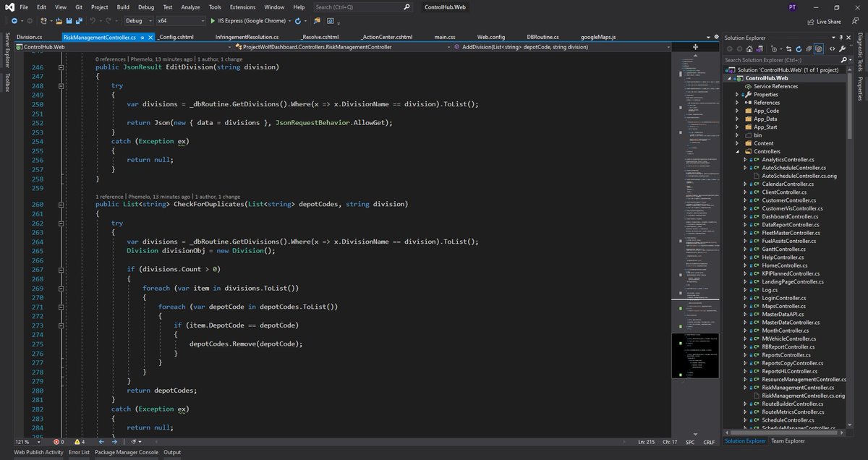Open Solution Explorer window options dropdown arrow
868x460 pixels.
click(x=832, y=37)
